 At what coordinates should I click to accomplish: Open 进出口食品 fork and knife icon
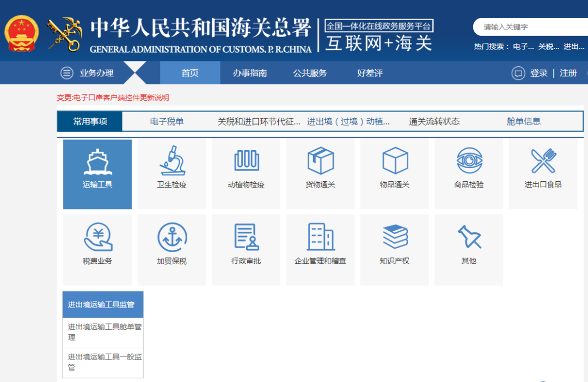[x=543, y=160]
